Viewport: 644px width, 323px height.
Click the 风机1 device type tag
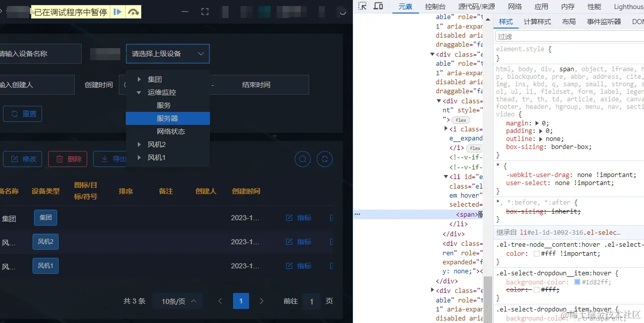coord(46,266)
